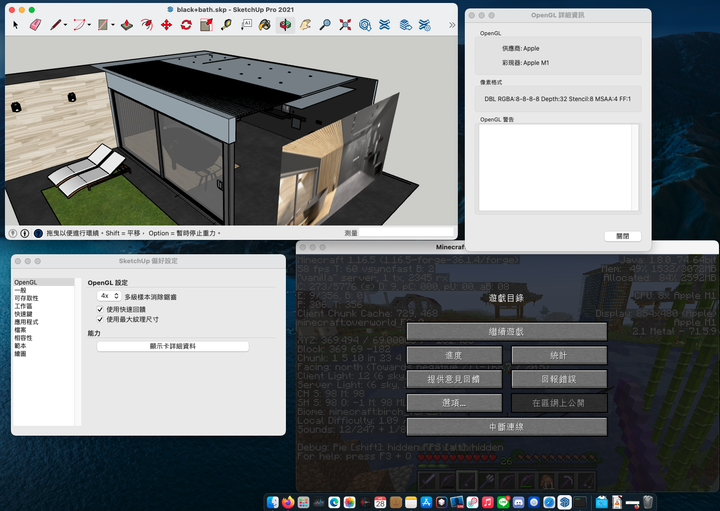
Task: Select 繪圖 in the preferences list
Action: [x=44, y=354]
